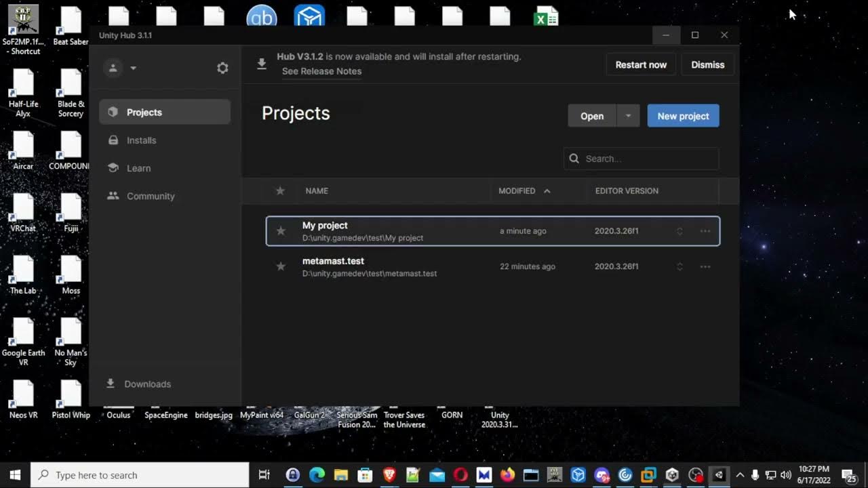Open the taskbar clock and date
The width and height of the screenshot is (868, 488).
tap(814, 474)
